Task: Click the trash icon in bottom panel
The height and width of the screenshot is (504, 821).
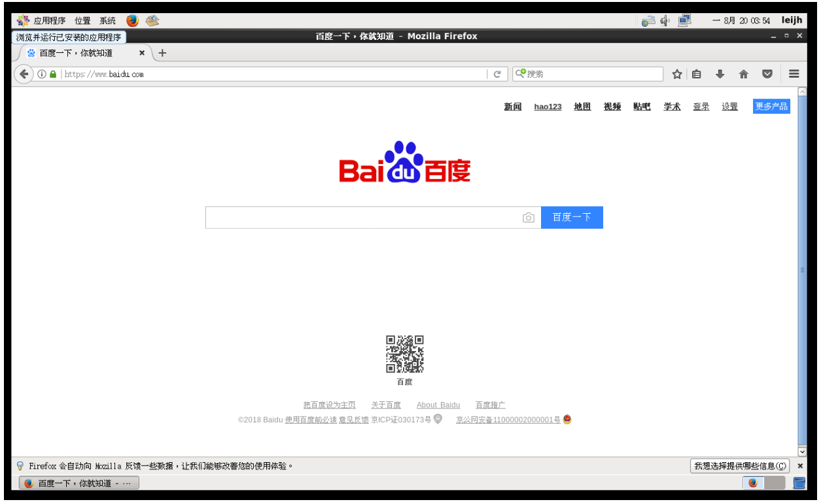Action: click(x=799, y=483)
